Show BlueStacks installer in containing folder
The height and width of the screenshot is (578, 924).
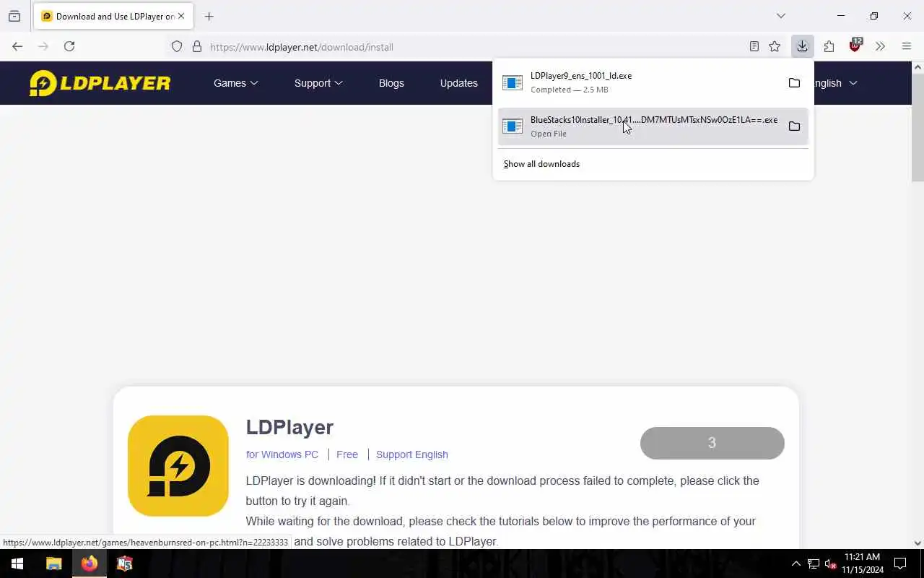(x=794, y=126)
